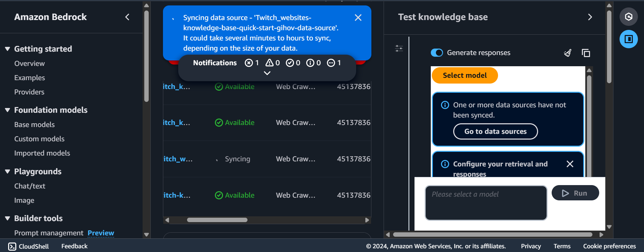Open info notifications counter
This screenshot has width=644, height=252.
(313, 63)
